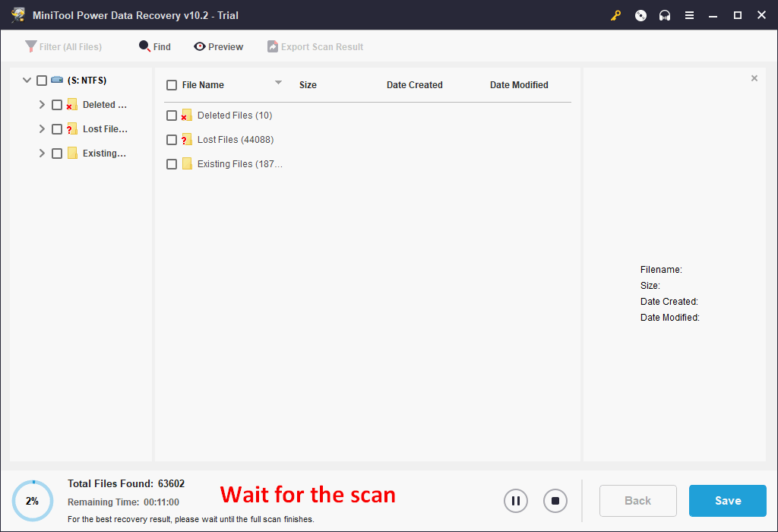This screenshot has height=532, width=778.
Task: Expand the Lost File tree node
Action: pyautogui.click(x=43, y=128)
